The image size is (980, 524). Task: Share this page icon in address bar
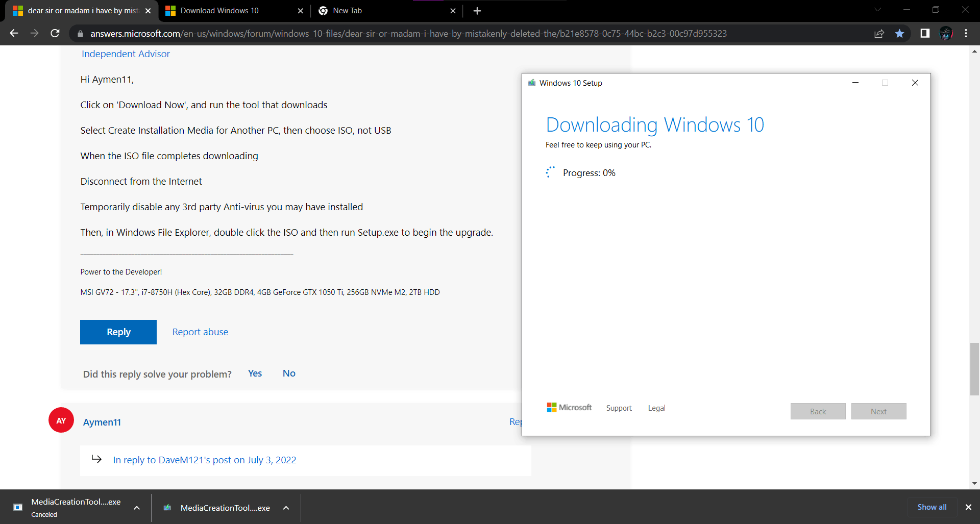pyautogui.click(x=879, y=34)
